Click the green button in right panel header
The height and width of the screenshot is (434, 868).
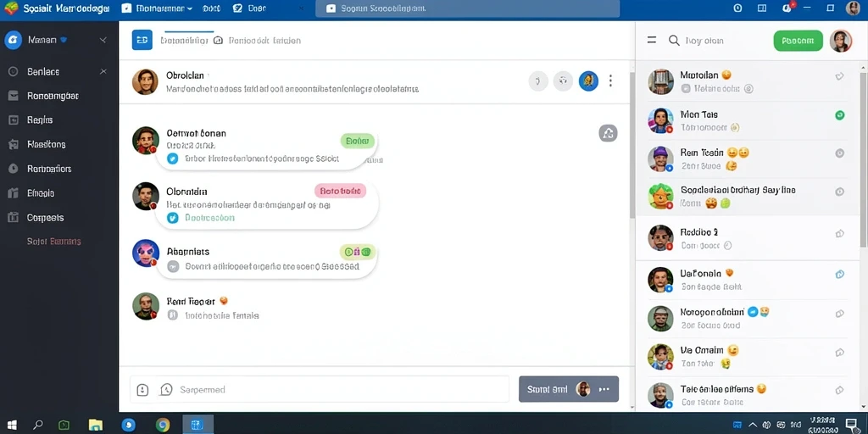(798, 41)
